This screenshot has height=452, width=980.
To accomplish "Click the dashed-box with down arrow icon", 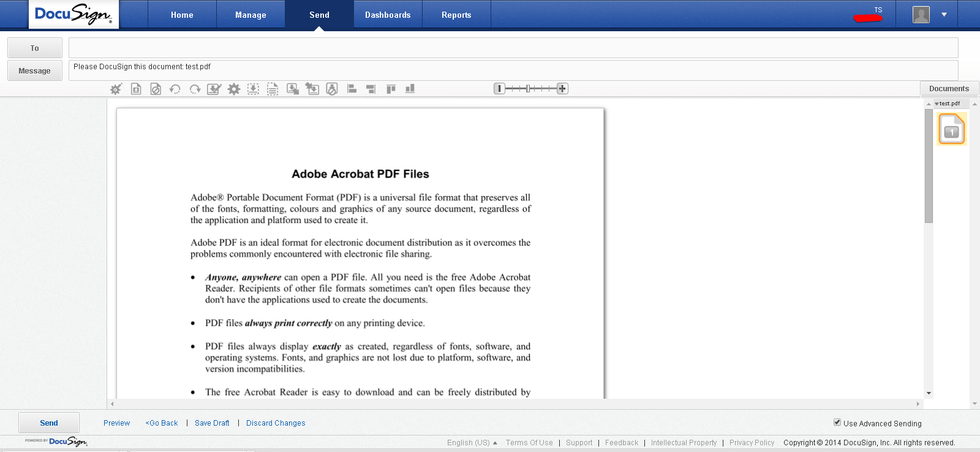I will point(253,89).
